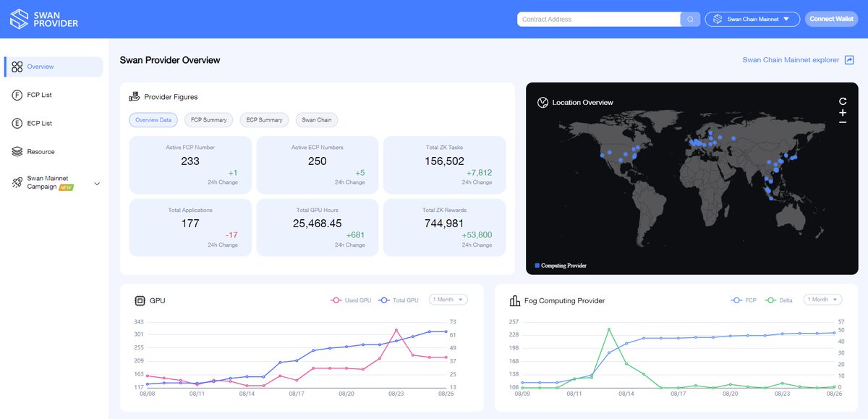Viewport: 868px width, 419px height.
Task: Open Resource in the sidebar
Action: pyautogui.click(x=54, y=152)
